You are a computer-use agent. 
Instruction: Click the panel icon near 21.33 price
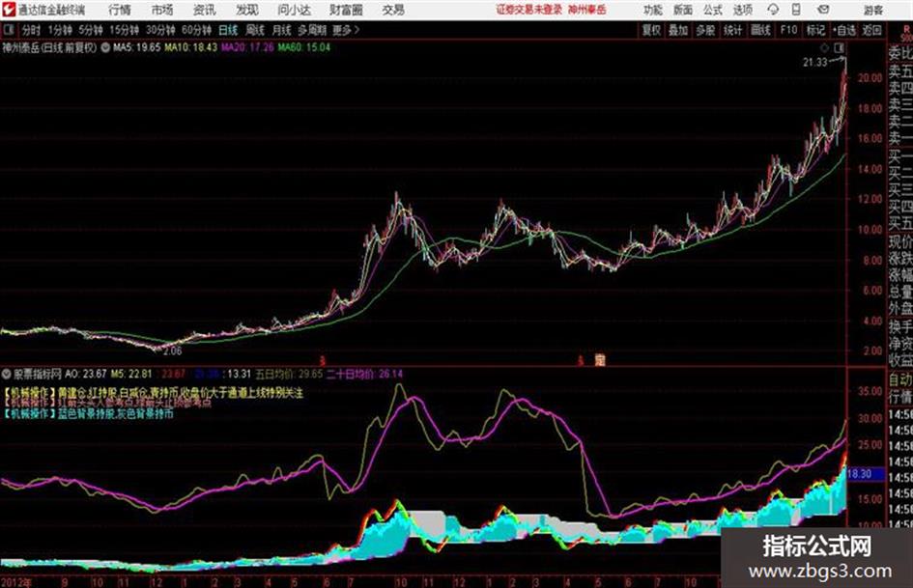point(839,47)
